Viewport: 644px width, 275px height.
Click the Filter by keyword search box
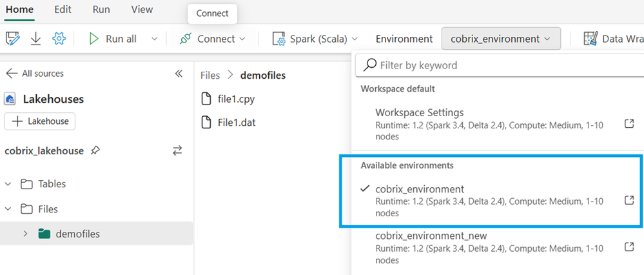tap(500, 65)
